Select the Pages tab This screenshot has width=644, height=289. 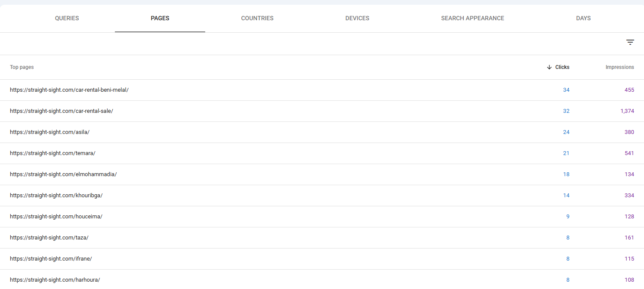160,18
